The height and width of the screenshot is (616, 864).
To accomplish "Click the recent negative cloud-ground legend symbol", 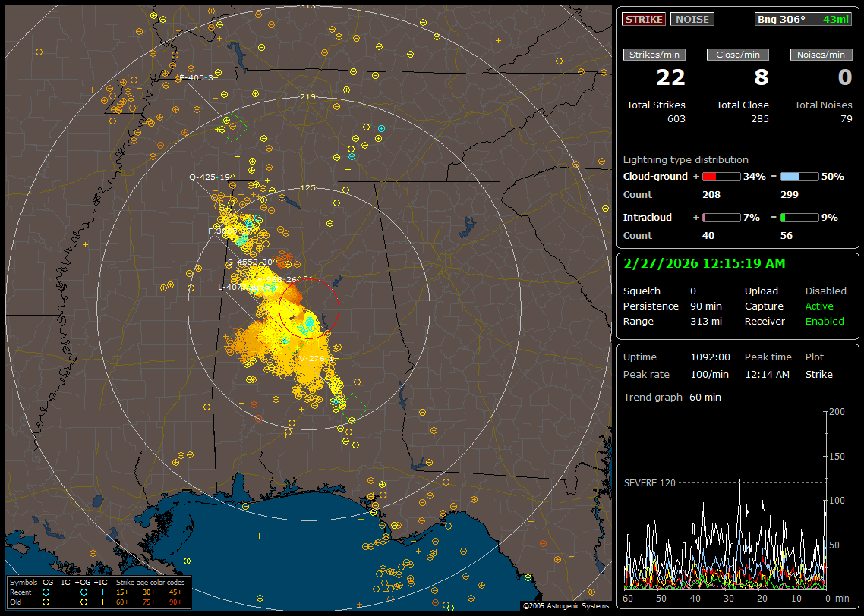I will (x=46, y=591).
